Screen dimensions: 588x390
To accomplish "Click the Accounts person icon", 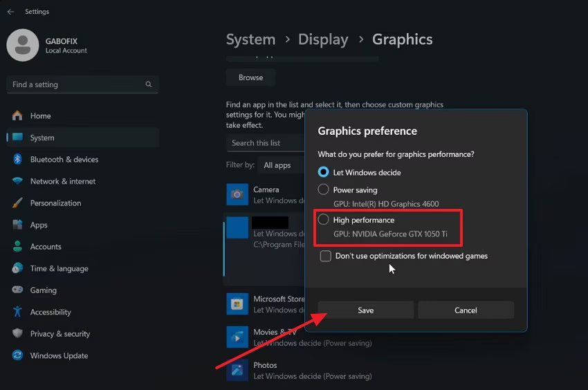I will (x=17, y=246).
